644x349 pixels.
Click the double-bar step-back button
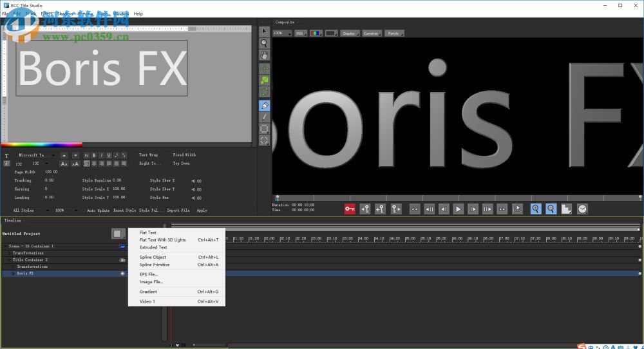pos(429,209)
